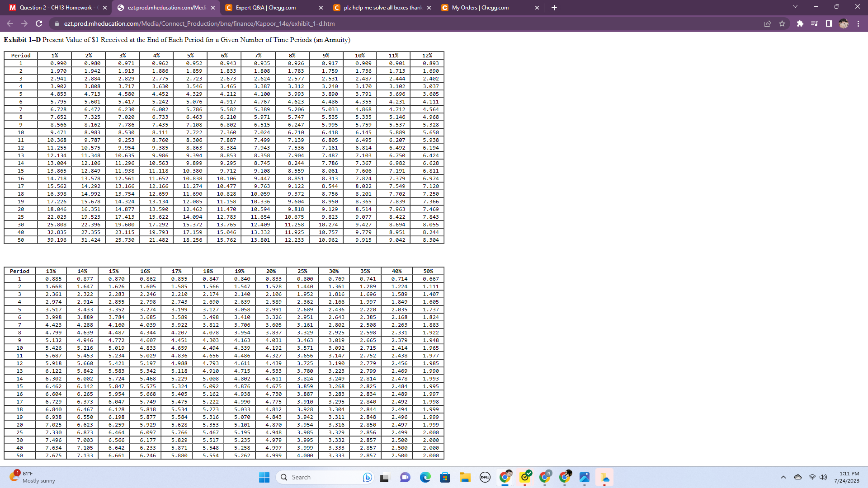The height and width of the screenshot is (488, 868).
Task: Go back to the previous page
Action: click(10, 23)
